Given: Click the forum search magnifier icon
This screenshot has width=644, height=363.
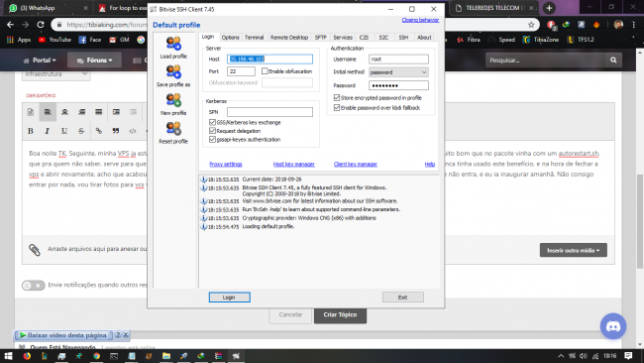Looking at the screenshot, I should [613, 60].
